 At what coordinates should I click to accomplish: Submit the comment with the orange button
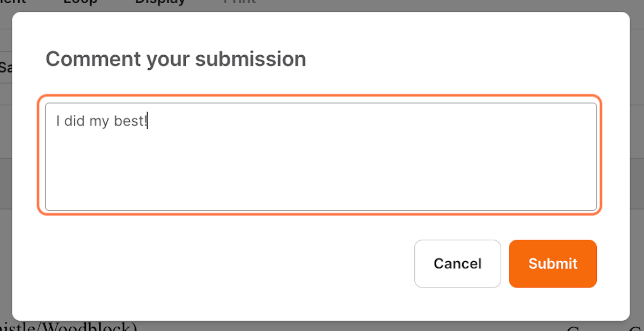(x=553, y=263)
